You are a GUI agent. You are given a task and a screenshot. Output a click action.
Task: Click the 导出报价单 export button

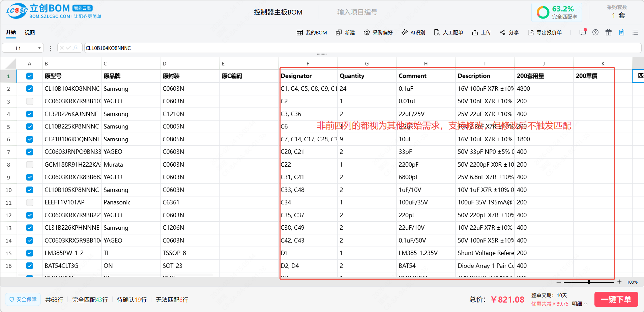click(x=545, y=32)
